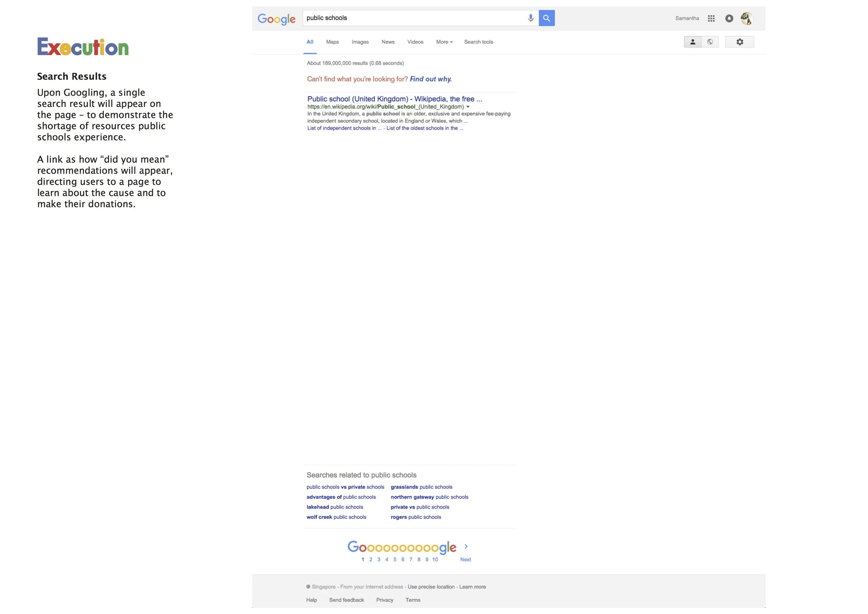Open dropdown arrow next to Wikipedia URL
This screenshot has height=614, width=868.
coord(468,107)
